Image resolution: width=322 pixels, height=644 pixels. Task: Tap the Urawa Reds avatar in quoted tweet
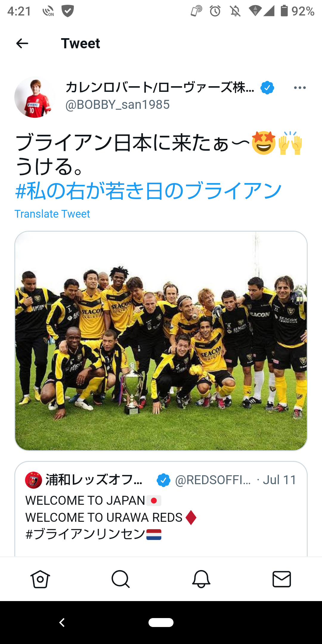[x=33, y=480]
